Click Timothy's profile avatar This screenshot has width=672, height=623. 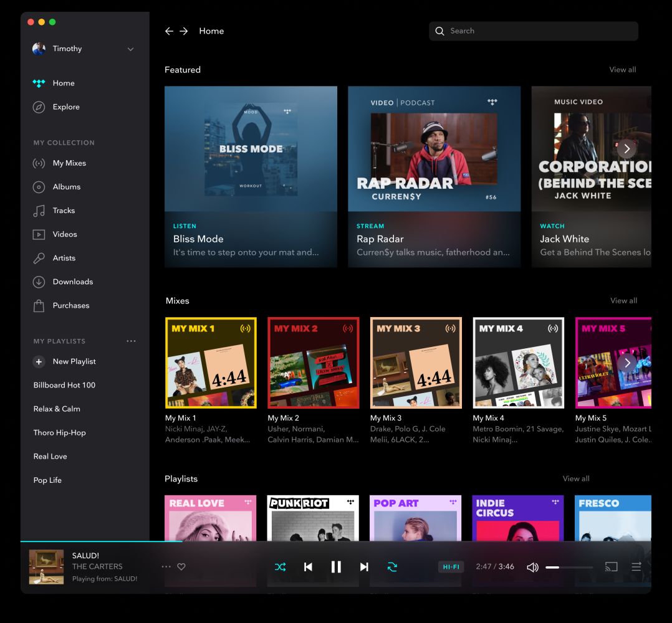click(x=39, y=49)
